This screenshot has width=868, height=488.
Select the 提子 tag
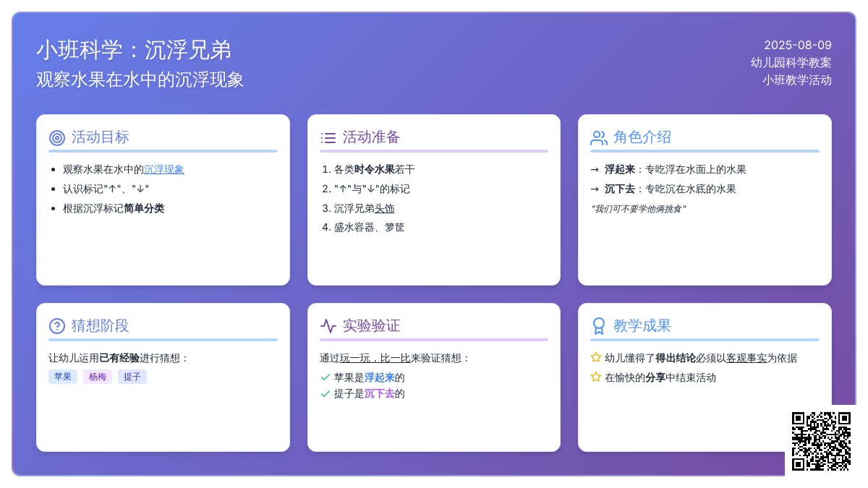point(132,377)
